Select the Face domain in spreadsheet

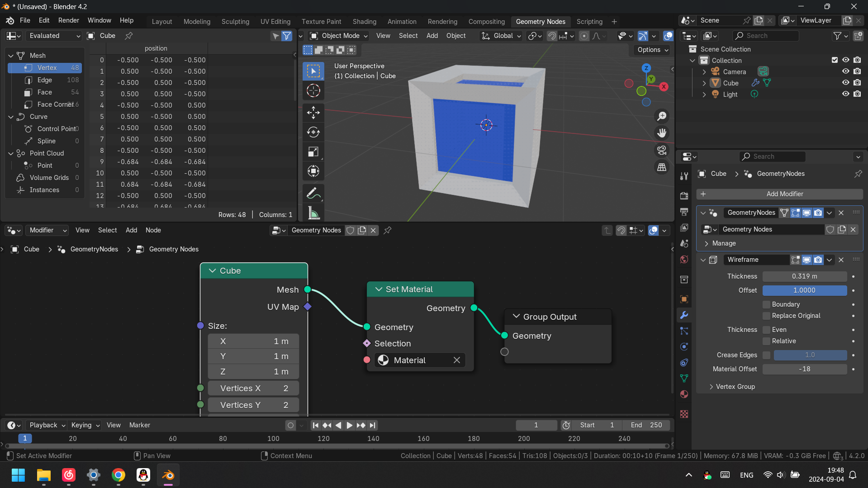pos(45,92)
